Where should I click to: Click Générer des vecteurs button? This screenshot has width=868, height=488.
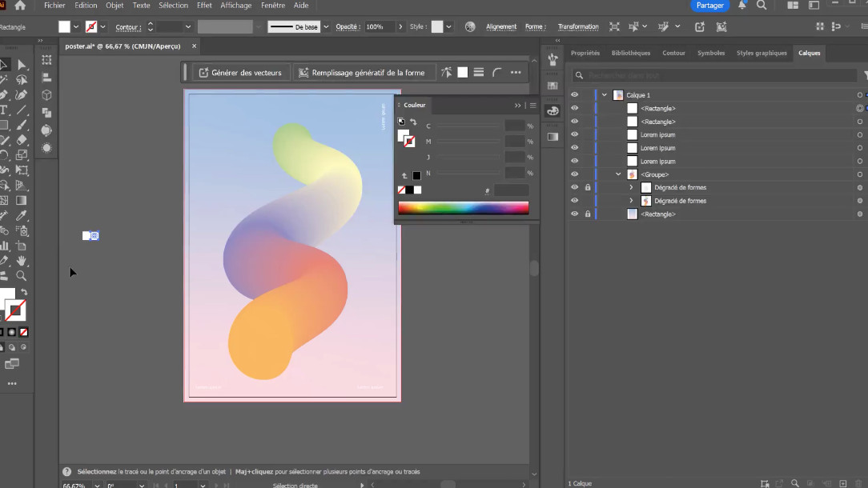(240, 73)
